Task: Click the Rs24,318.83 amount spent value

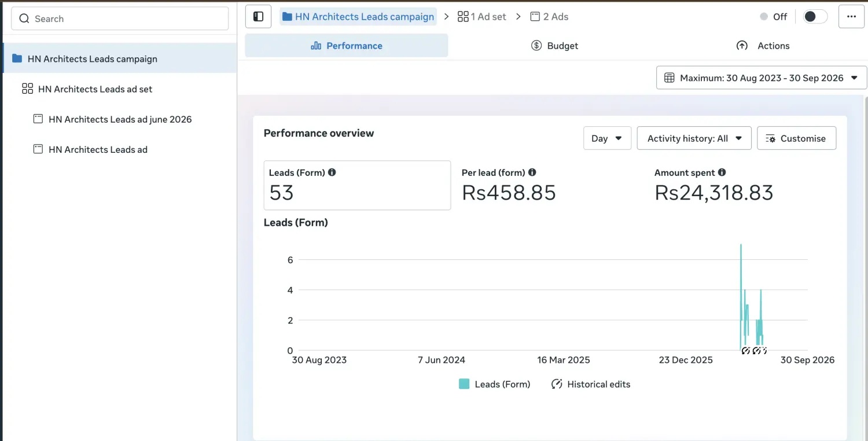Action: pyautogui.click(x=713, y=193)
